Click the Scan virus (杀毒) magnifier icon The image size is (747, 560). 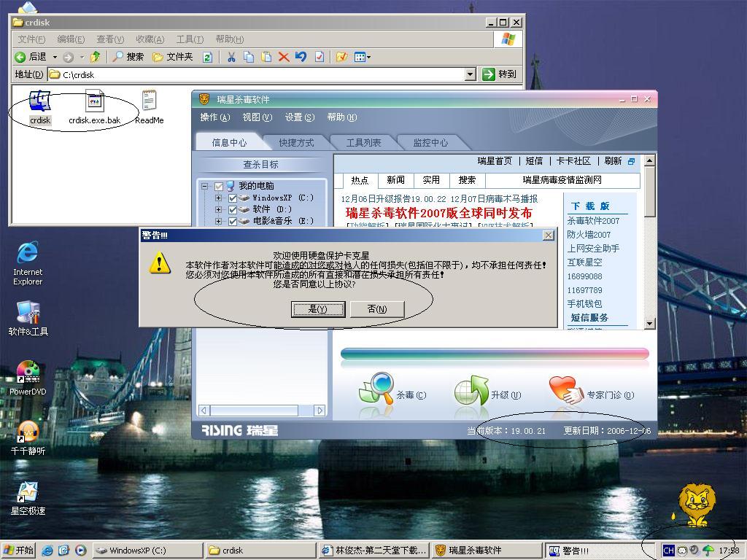pyautogui.click(x=376, y=389)
